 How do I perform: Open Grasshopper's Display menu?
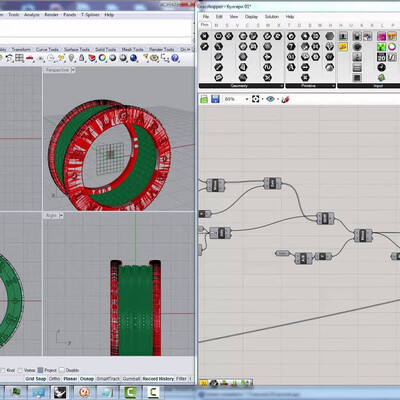pyautogui.click(x=251, y=16)
